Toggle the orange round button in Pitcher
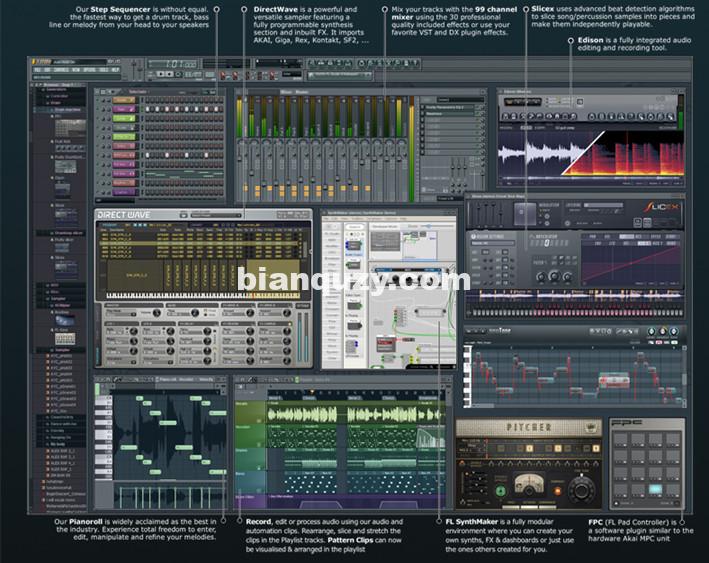Image resolution: width=709 pixels, height=563 pixels. coord(558,491)
